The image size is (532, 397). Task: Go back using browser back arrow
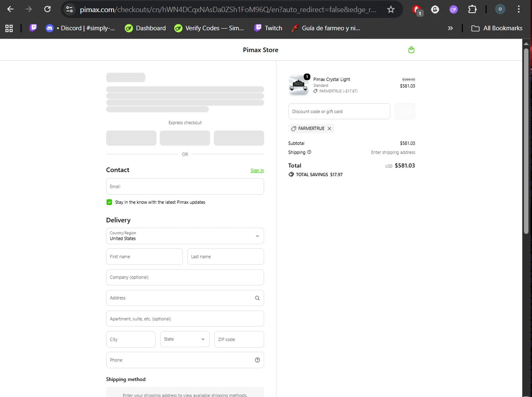point(10,9)
